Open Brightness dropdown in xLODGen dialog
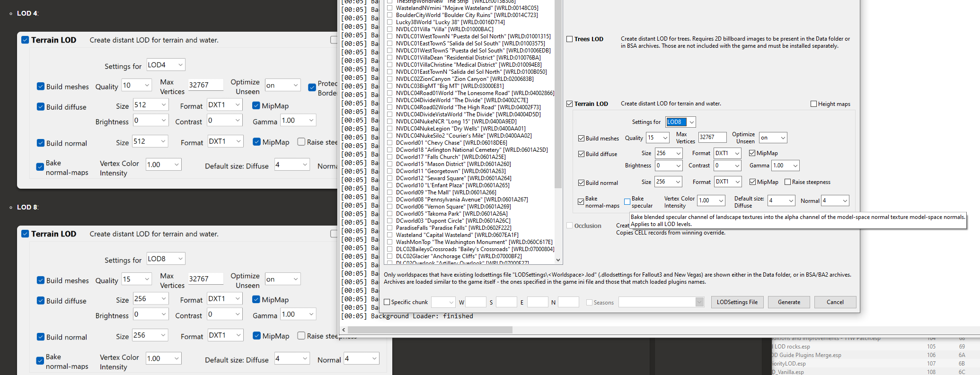980x375 pixels. click(669, 166)
